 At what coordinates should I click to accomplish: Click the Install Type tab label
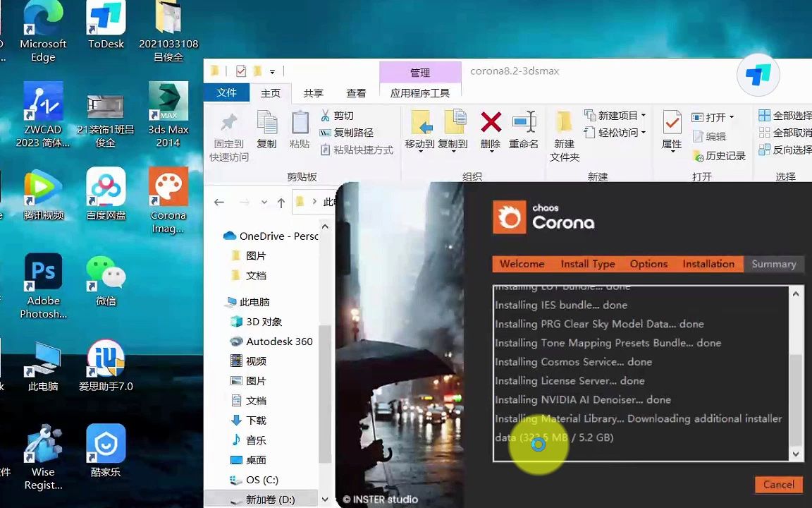click(x=588, y=263)
